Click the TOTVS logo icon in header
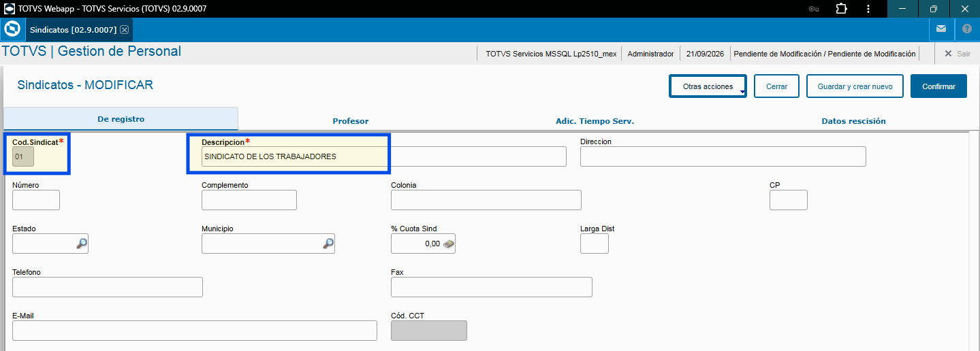980x351 pixels. [12, 30]
